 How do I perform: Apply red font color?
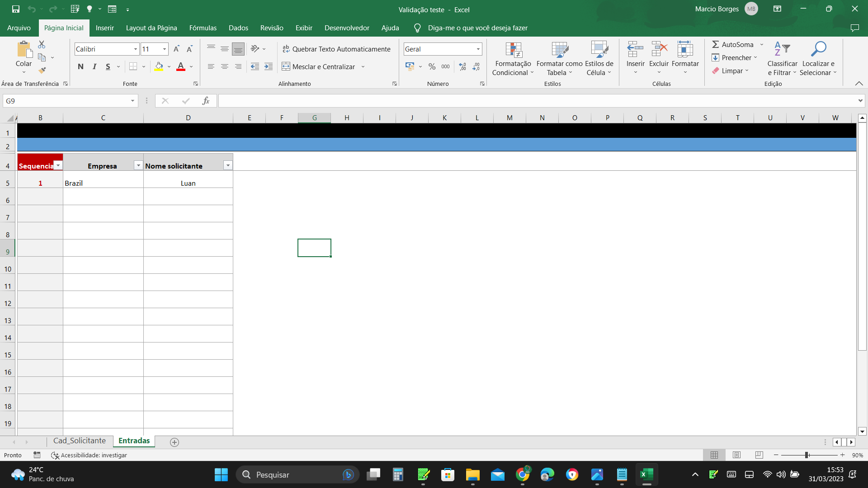pyautogui.click(x=181, y=66)
